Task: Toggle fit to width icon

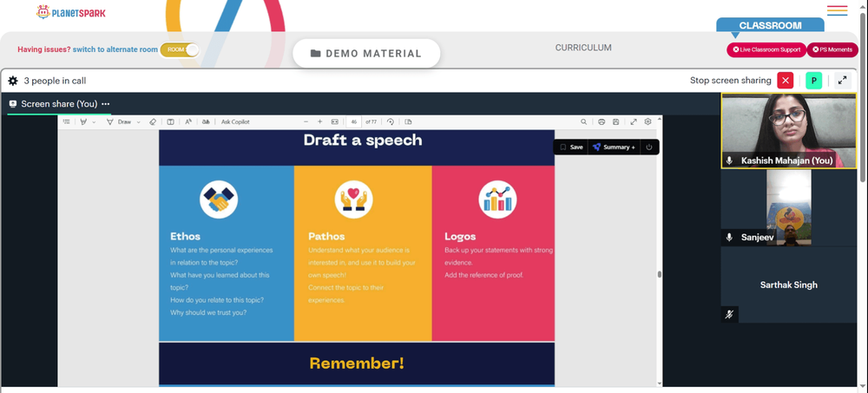Action: click(x=334, y=121)
